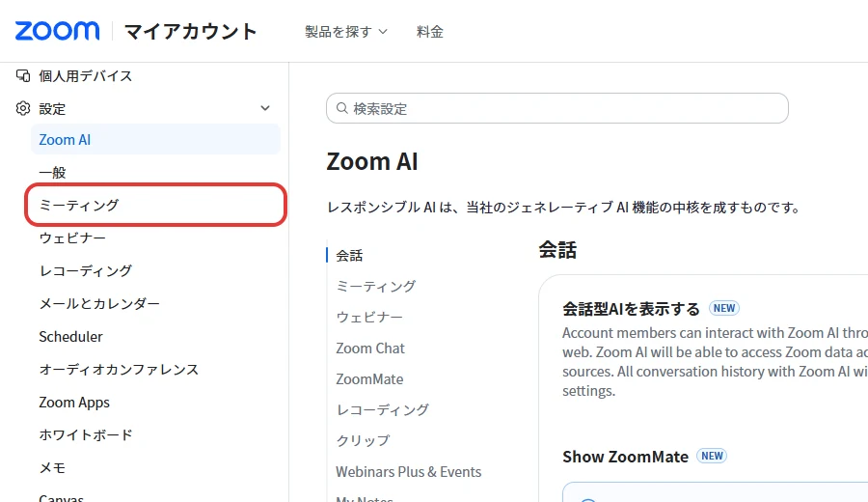
Task: Jump to クリップ section
Action: pos(364,440)
